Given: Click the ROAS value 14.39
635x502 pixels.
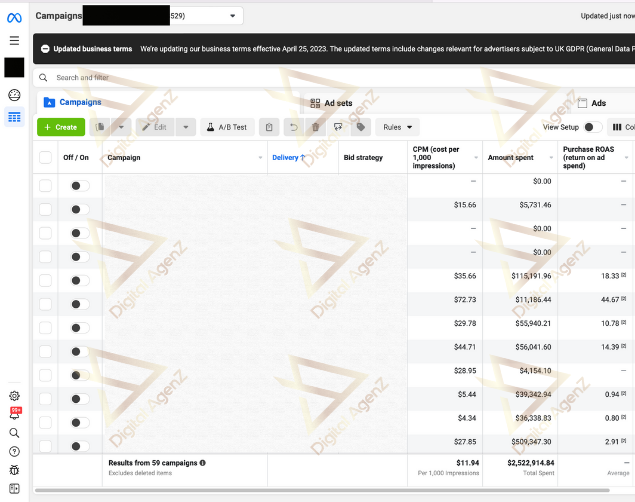Looking at the screenshot, I should coord(610,347).
